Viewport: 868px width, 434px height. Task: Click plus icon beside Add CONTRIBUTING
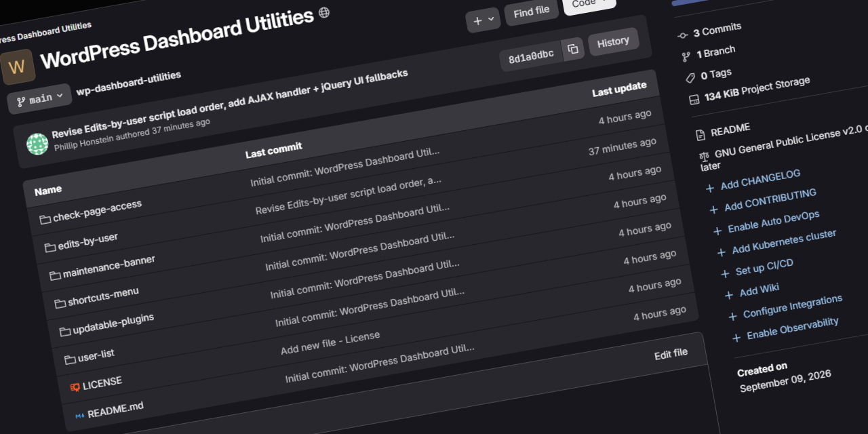point(713,210)
